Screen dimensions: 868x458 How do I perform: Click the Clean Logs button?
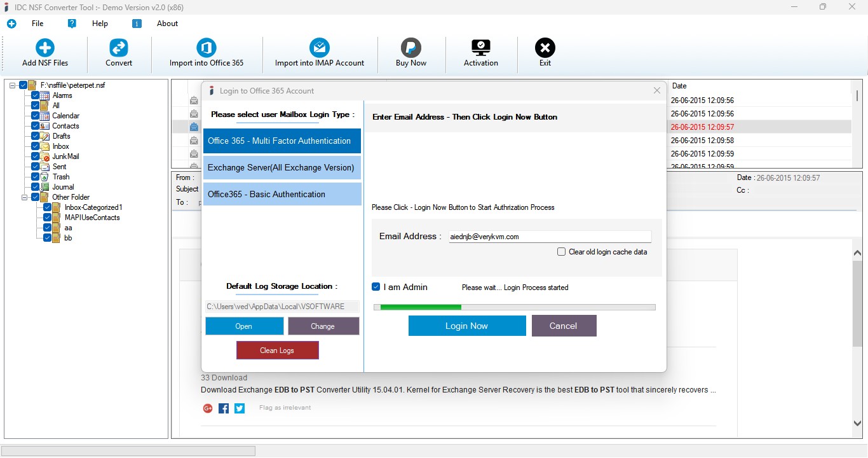pyautogui.click(x=277, y=350)
